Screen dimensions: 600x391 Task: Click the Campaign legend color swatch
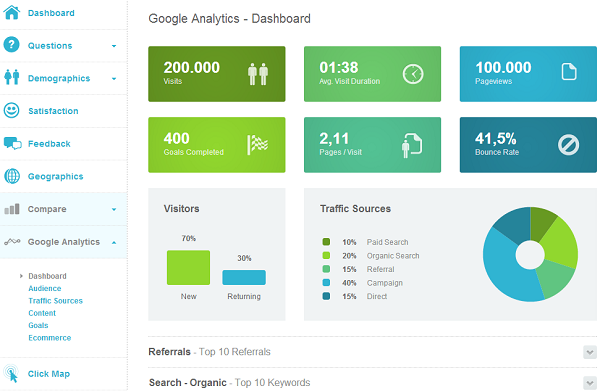(x=326, y=283)
